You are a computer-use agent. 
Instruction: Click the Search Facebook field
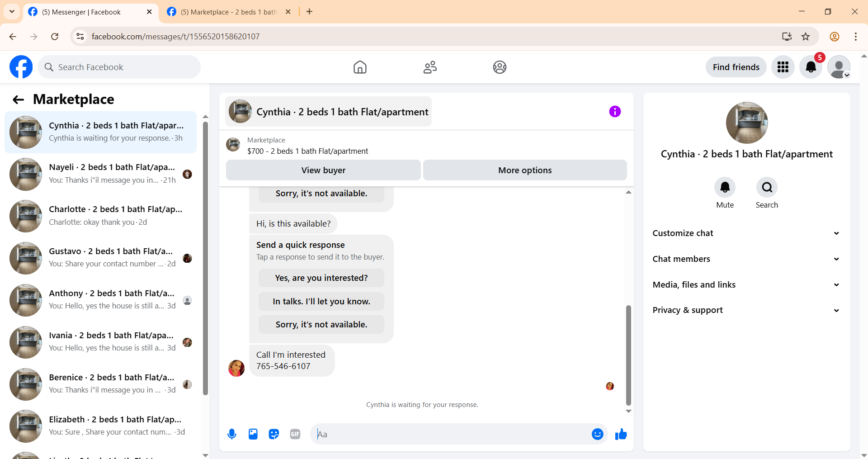[x=119, y=67]
